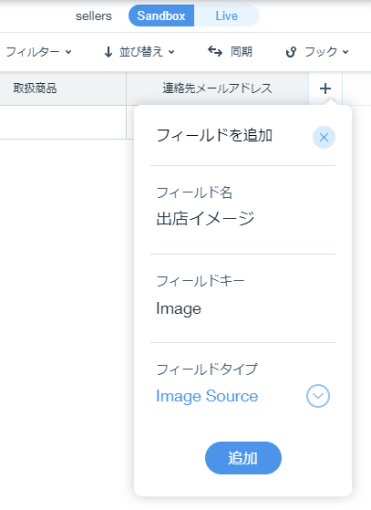Select the 連絡先メールアドレス column header

218,88
